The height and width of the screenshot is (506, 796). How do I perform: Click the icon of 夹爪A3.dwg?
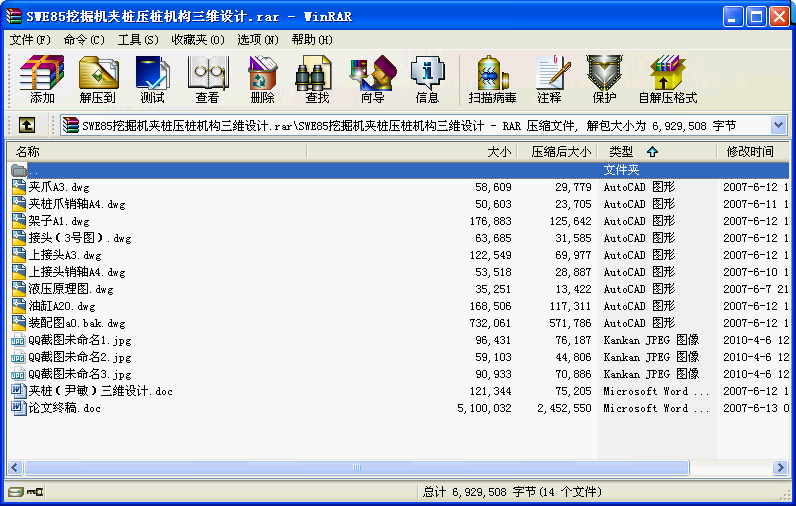point(19,187)
